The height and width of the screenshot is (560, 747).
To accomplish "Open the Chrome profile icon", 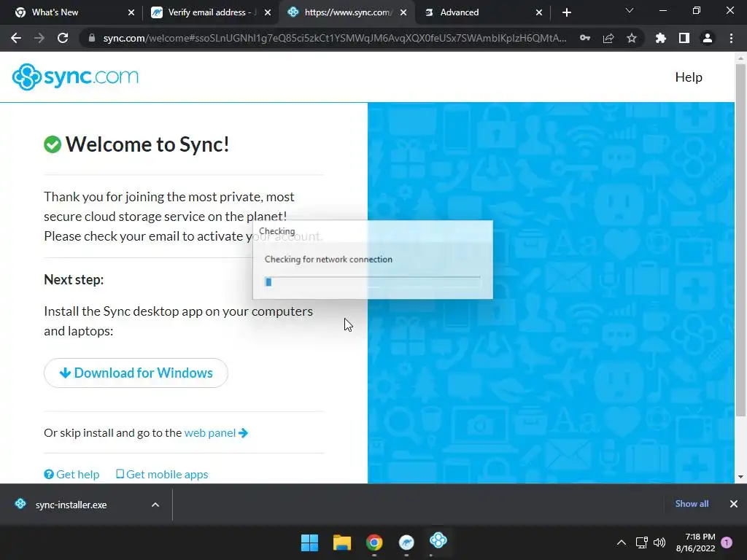I will click(x=708, y=38).
